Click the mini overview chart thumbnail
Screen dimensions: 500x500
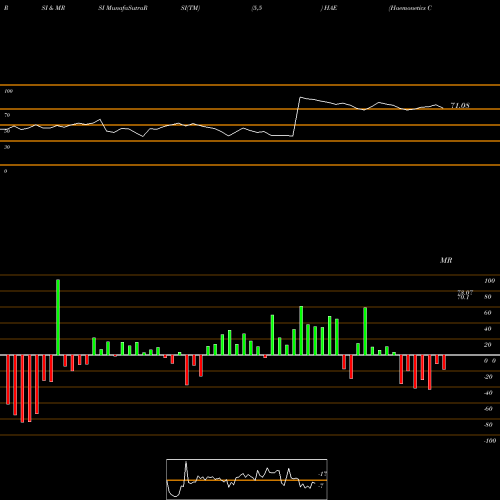tap(247, 479)
